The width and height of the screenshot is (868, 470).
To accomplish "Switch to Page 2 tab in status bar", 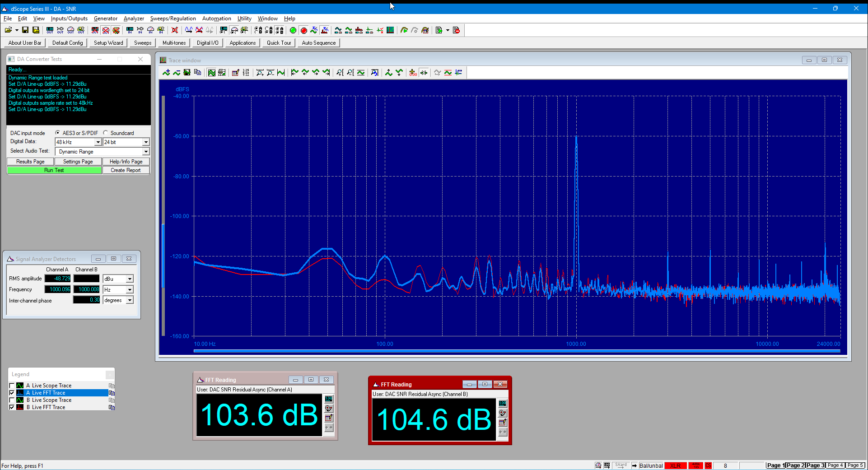I will coord(795,465).
